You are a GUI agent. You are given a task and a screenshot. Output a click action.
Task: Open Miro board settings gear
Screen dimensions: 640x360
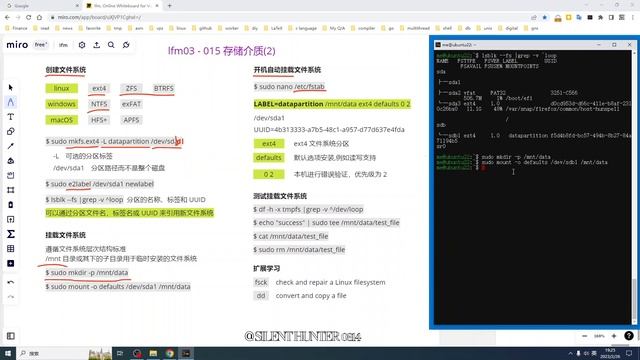(x=82, y=45)
